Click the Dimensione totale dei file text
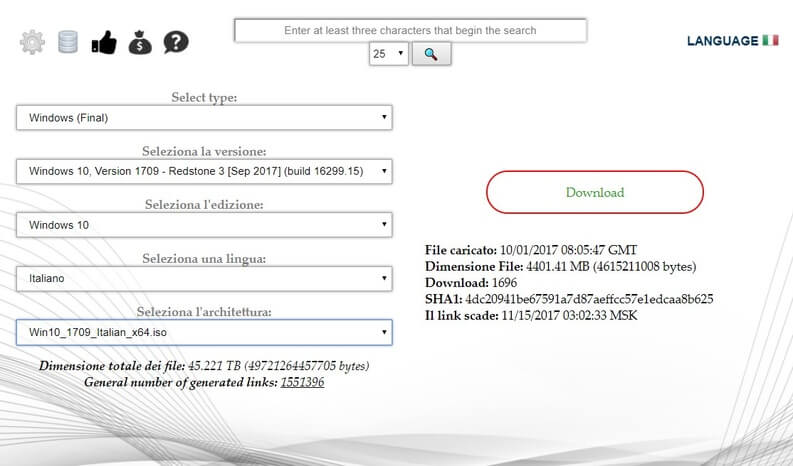This screenshot has width=793, height=466. (204, 366)
